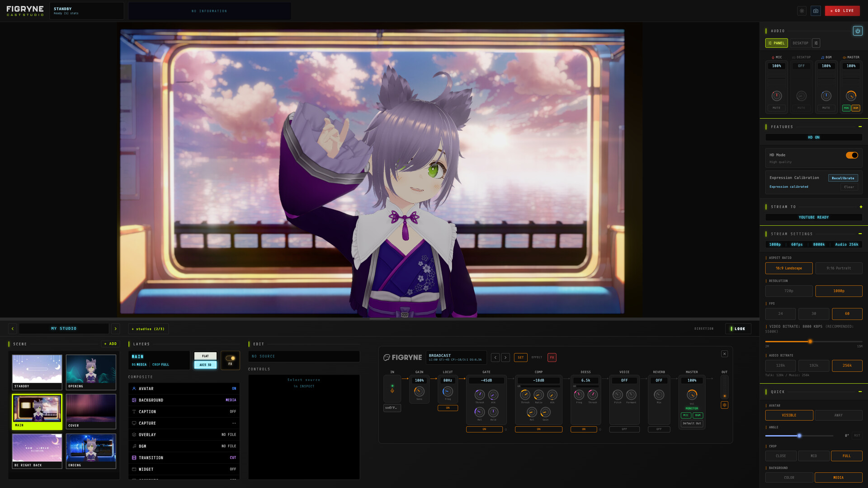Adjust the Deess Freq knob

[579, 395]
